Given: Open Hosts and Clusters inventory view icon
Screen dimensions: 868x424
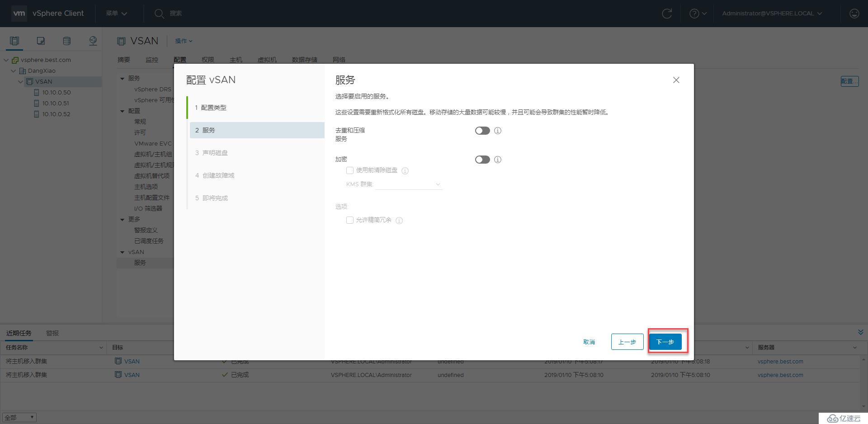Looking at the screenshot, I should pos(14,41).
